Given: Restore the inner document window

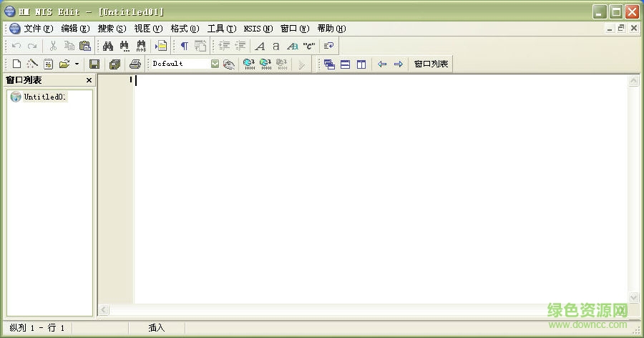Looking at the screenshot, I should (621, 28).
